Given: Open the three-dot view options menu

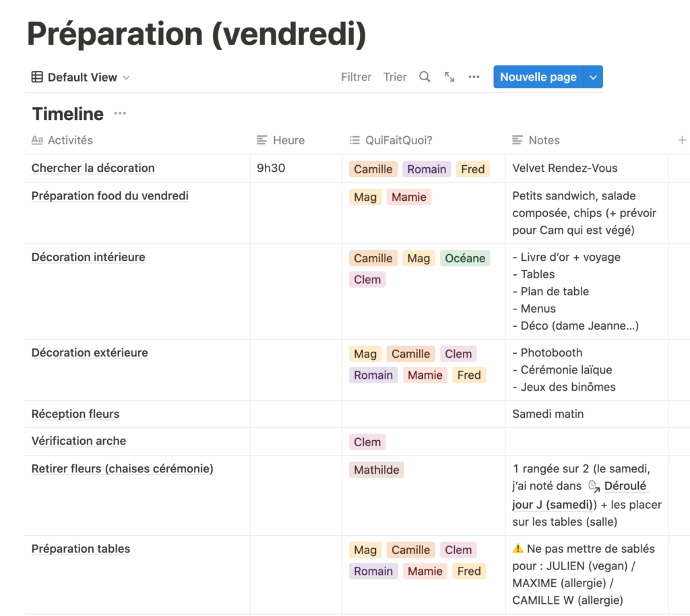Looking at the screenshot, I should click(474, 77).
